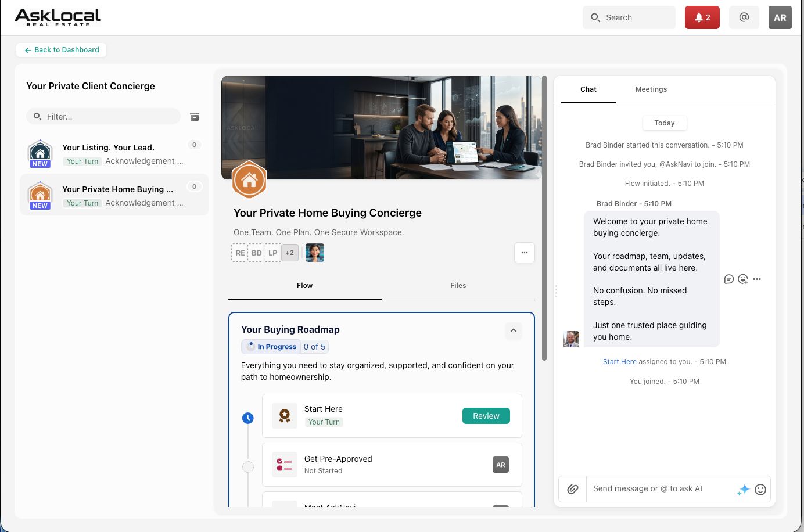Collapse the Your Buying Roadmap section
This screenshot has width=804, height=532.
tap(514, 330)
